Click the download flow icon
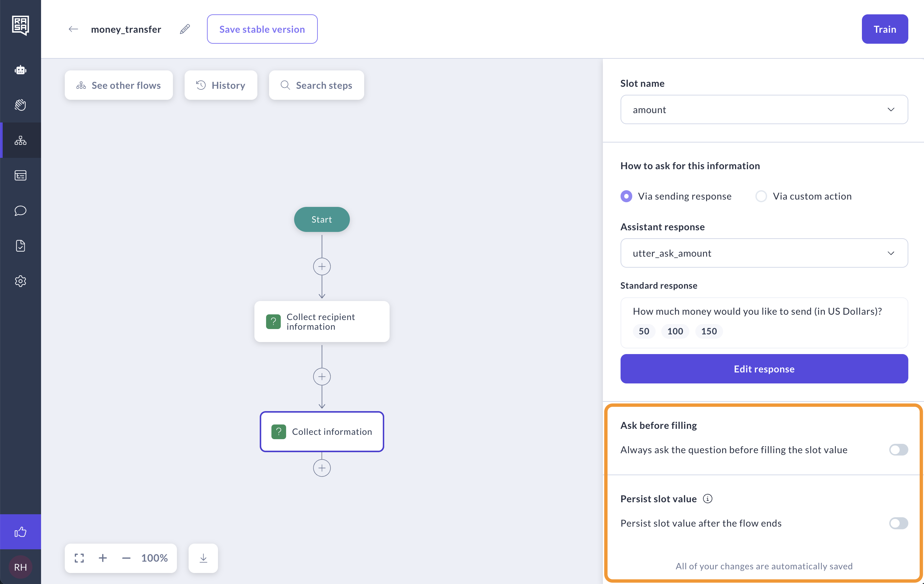The height and width of the screenshot is (584, 924). click(x=203, y=558)
